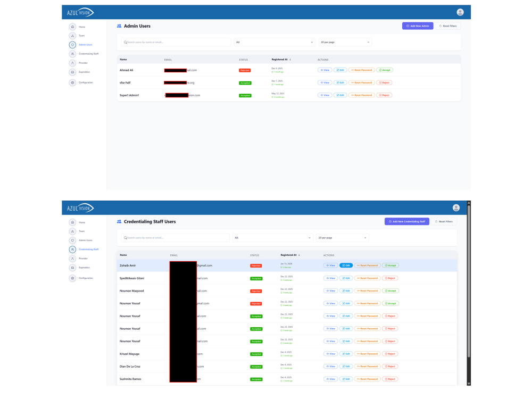Screen dimensions: 532x399
Task: Click Status column header in credentialing staff table
Action: pos(254,255)
